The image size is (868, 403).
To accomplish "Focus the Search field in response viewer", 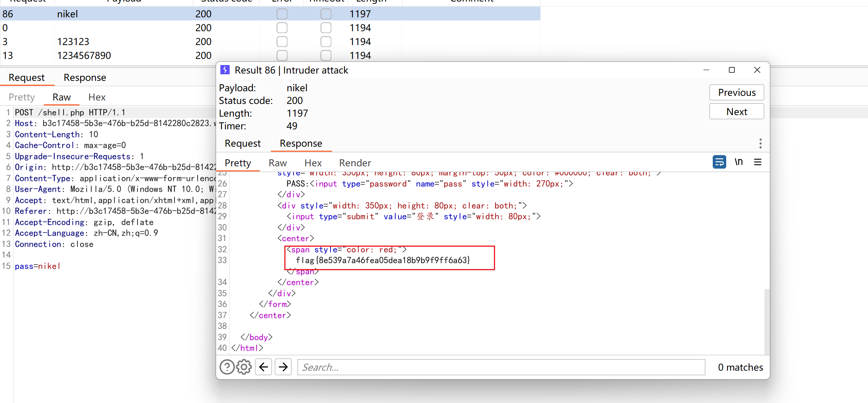I will pos(501,367).
